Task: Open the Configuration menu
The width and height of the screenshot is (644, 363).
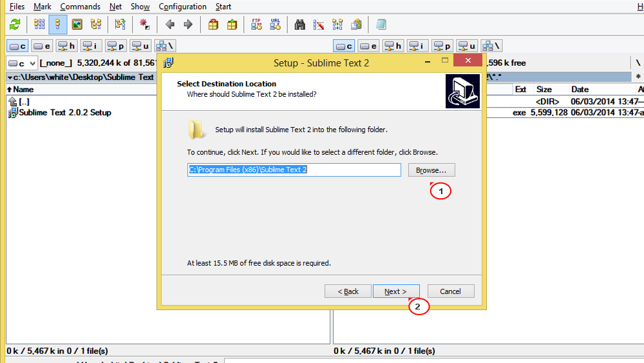Action: (x=182, y=6)
